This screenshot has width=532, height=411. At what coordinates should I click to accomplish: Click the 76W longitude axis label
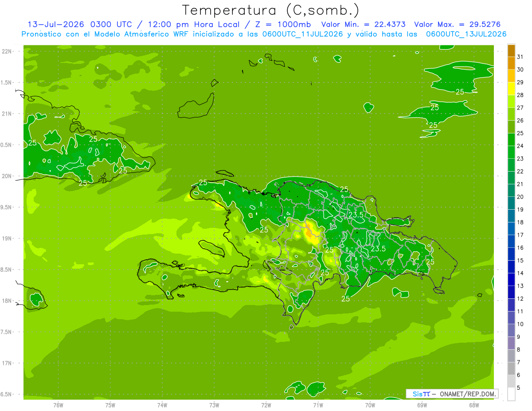tap(58, 405)
